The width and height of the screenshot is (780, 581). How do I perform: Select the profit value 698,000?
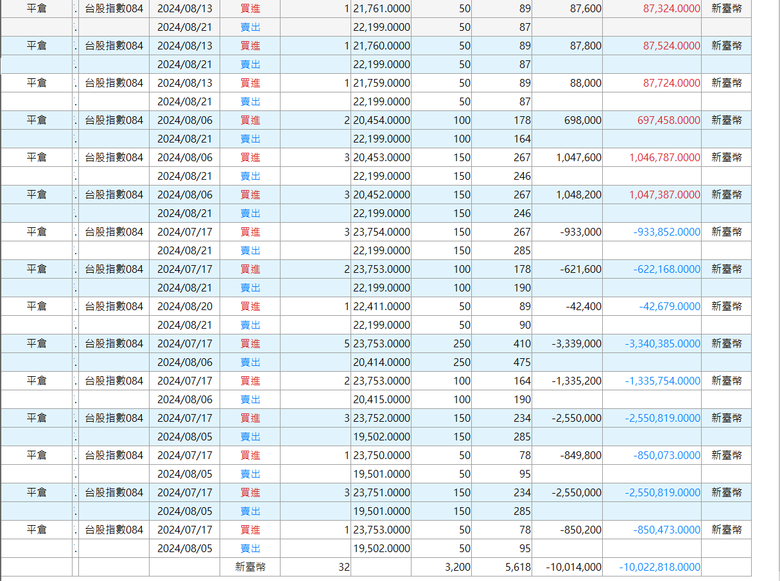583,120
